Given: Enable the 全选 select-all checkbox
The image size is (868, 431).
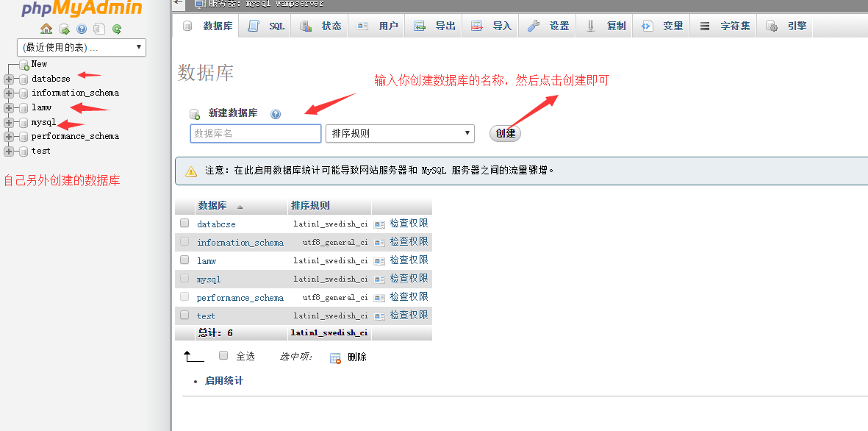Looking at the screenshot, I should tap(223, 355).
